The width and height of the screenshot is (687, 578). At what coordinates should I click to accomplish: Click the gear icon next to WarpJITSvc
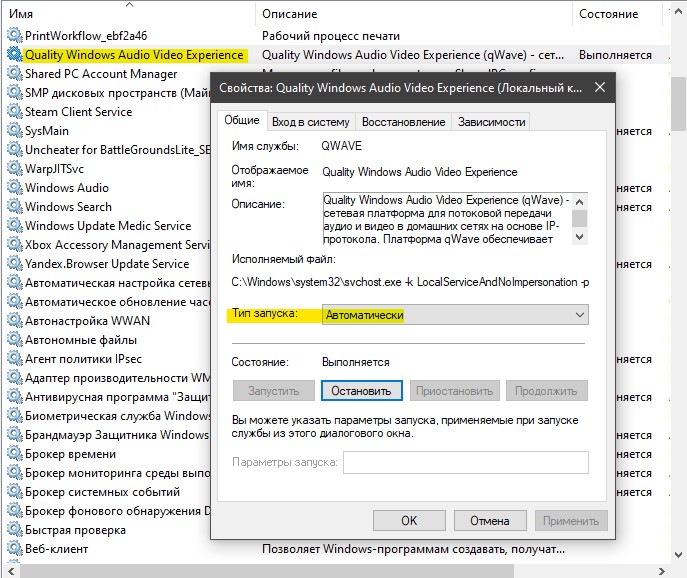click(x=14, y=168)
